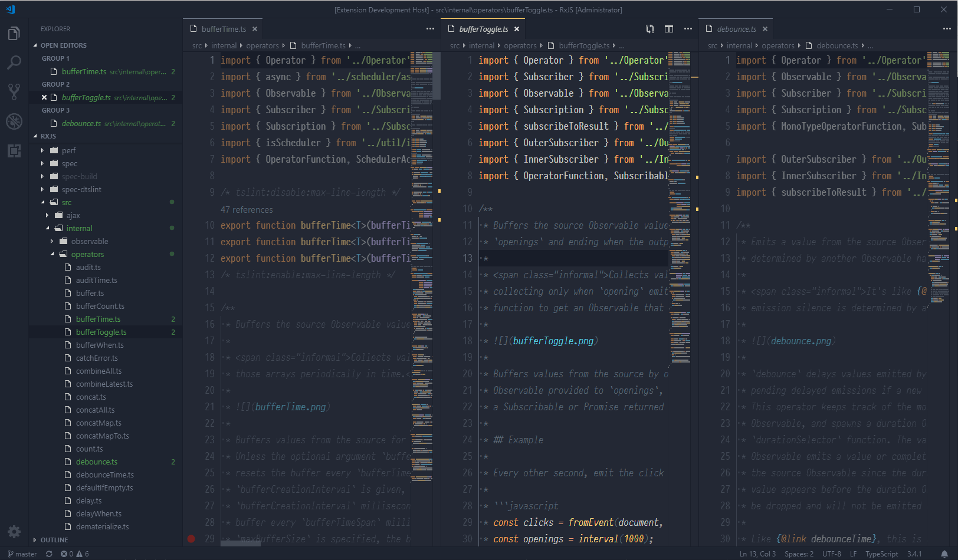Viewport: 958px width, 560px height.
Task: Expand the observable folder
Action: coord(90,241)
